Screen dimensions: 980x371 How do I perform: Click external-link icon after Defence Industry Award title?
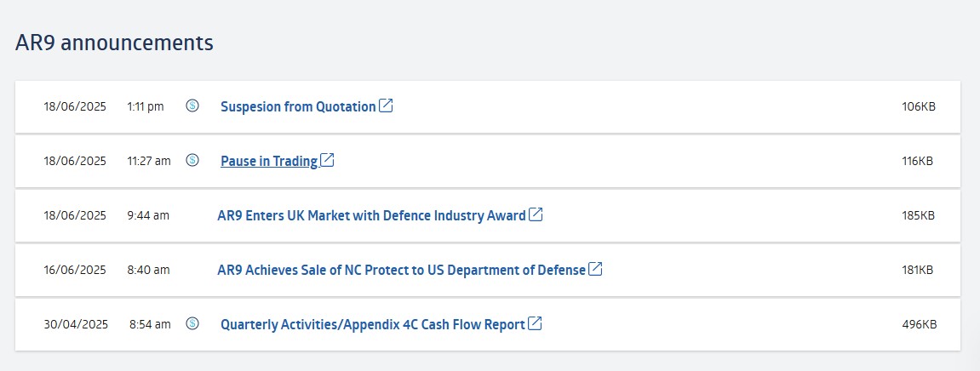536,214
